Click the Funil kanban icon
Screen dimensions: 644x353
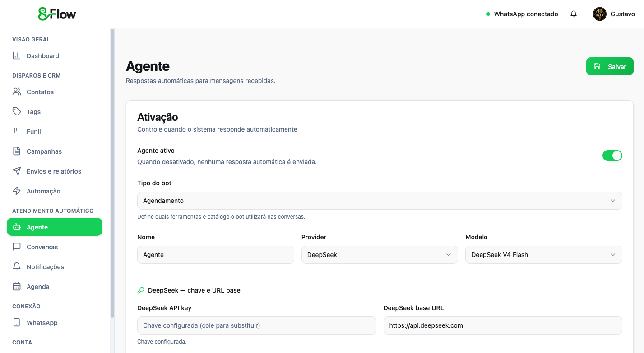point(17,132)
